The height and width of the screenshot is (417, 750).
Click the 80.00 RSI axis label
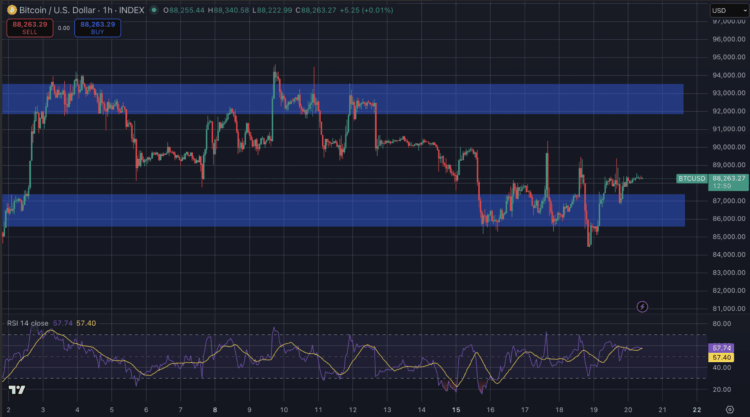click(722, 324)
